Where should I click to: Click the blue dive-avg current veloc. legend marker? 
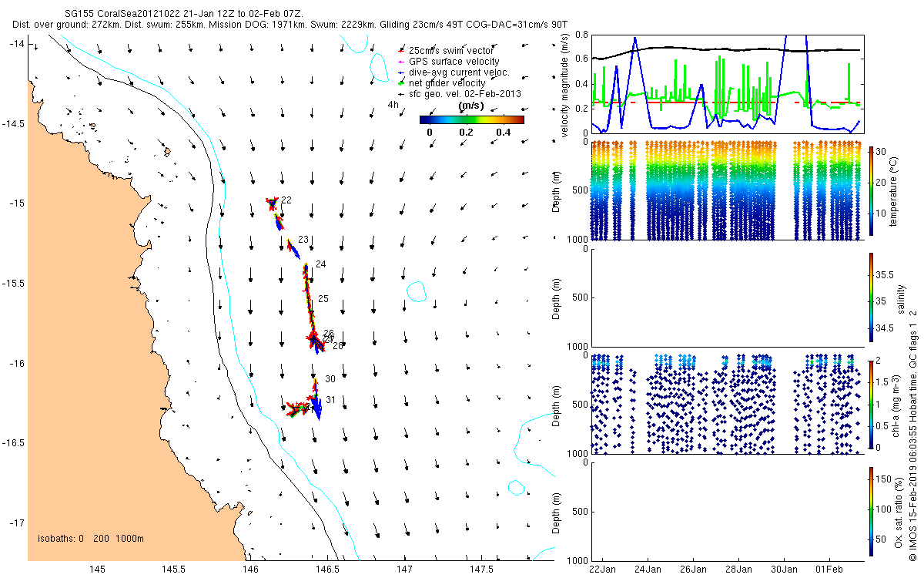click(402, 72)
